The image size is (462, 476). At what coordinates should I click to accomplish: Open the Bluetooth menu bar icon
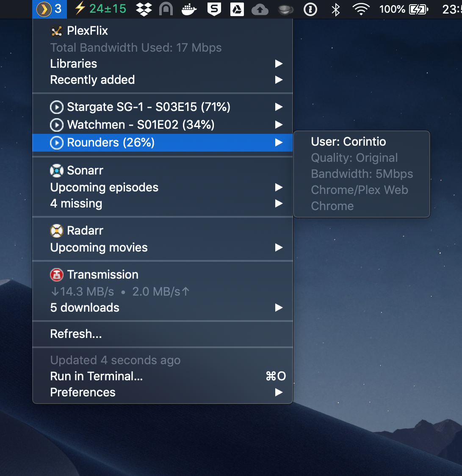coord(335,9)
